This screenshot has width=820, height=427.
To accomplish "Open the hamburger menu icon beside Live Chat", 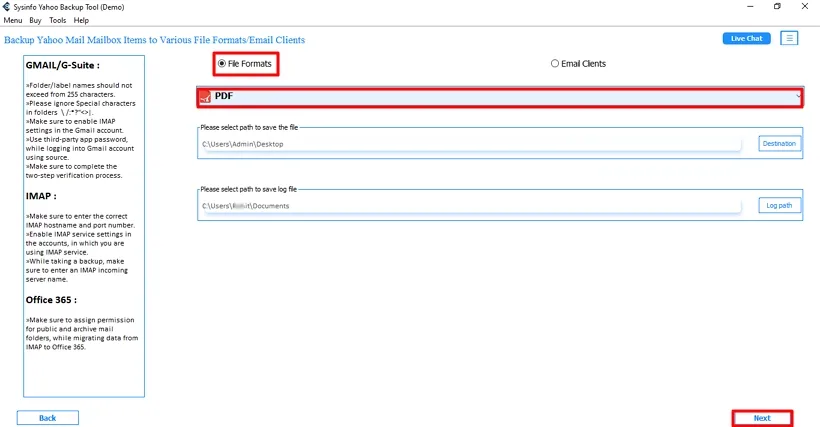I will [789, 38].
